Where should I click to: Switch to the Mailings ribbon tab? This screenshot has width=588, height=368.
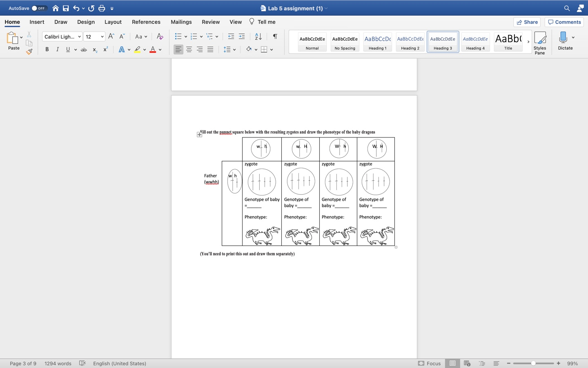tap(181, 22)
